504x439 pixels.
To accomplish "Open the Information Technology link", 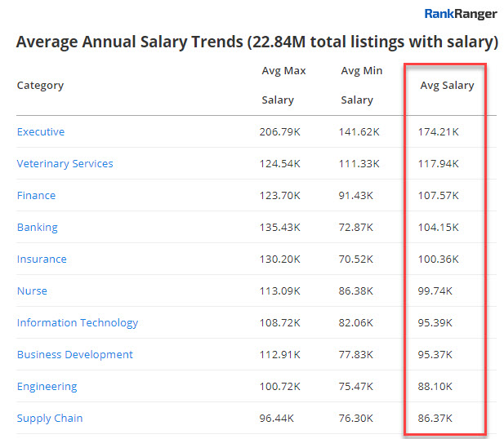I will (x=78, y=323).
